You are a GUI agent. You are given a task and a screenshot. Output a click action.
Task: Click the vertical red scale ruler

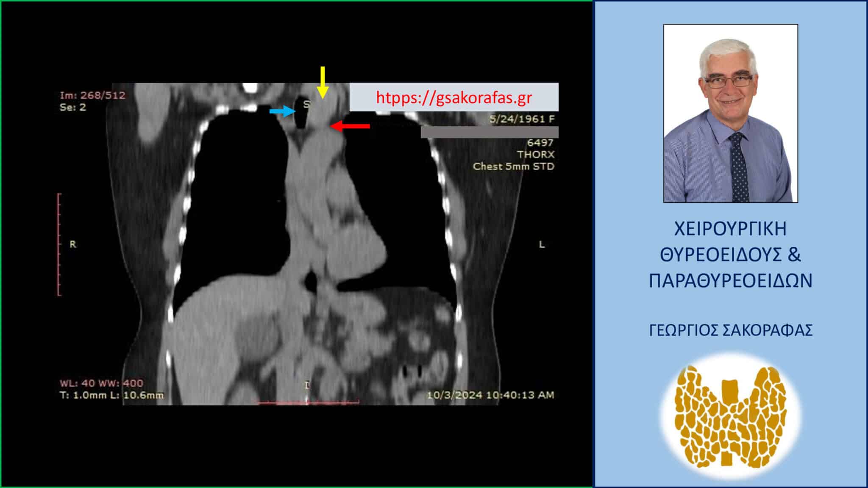[x=59, y=244]
